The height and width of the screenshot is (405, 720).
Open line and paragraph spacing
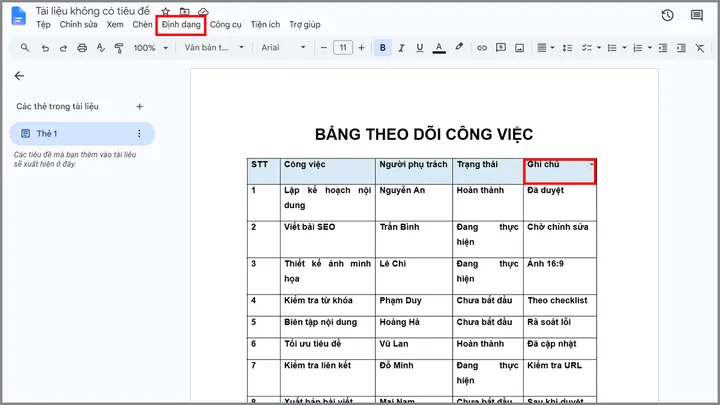tap(568, 48)
